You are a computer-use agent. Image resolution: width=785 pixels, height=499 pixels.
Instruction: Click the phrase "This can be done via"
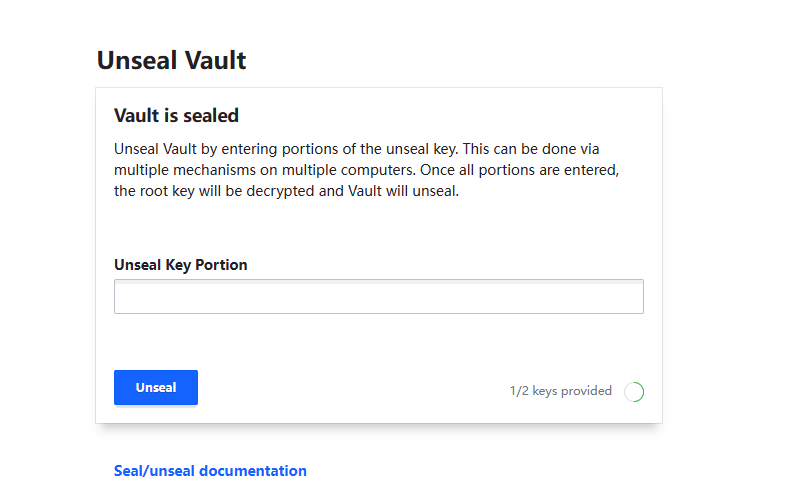pyautogui.click(x=531, y=149)
